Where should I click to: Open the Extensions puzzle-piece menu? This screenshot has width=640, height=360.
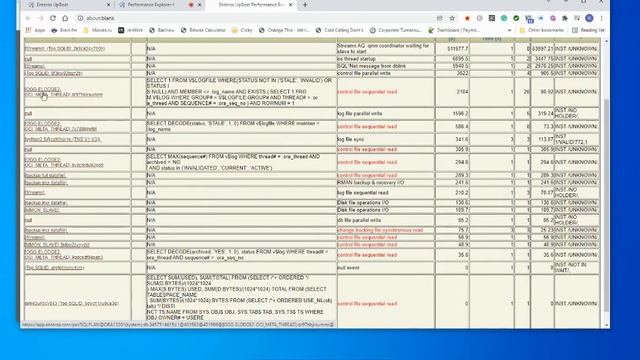[x=565, y=18]
